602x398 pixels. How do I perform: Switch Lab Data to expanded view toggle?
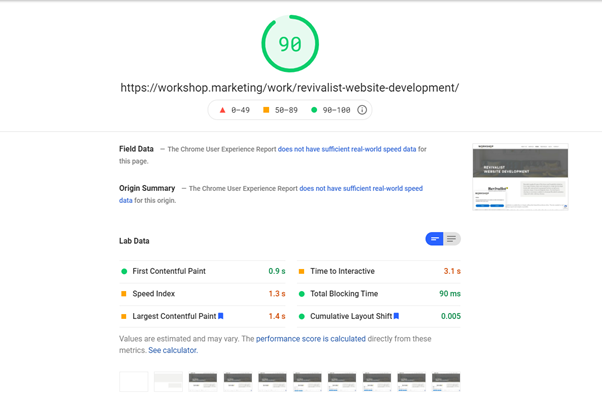click(x=452, y=239)
